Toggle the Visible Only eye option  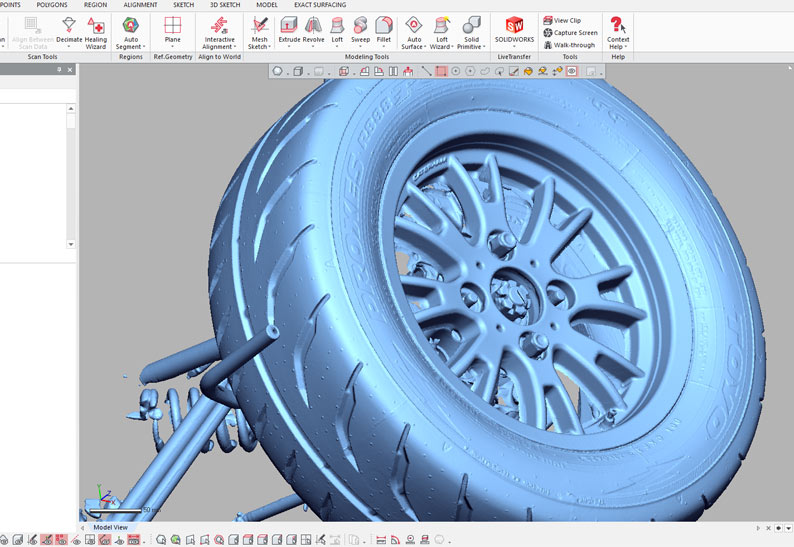coord(572,71)
